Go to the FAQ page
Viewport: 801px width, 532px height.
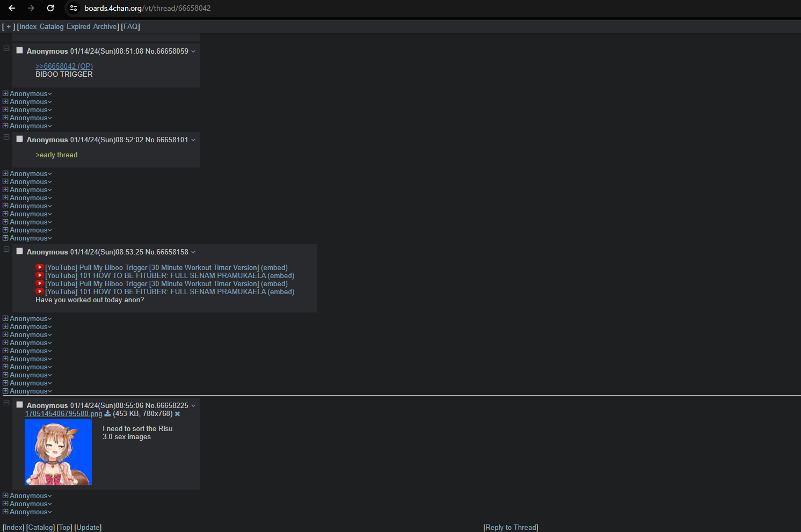[x=130, y=26]
